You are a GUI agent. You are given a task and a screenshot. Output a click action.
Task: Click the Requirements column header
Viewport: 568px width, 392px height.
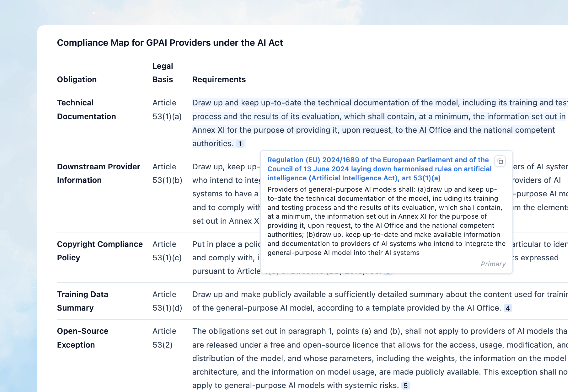click(219, 80)
